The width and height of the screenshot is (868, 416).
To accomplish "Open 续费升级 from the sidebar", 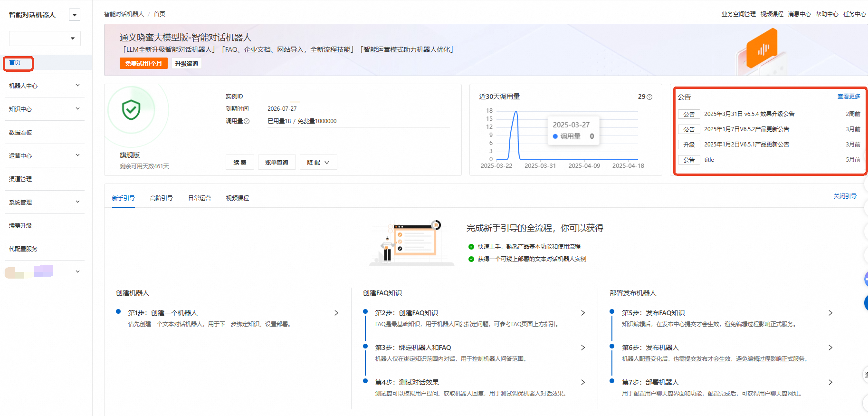I will (20, 225).
